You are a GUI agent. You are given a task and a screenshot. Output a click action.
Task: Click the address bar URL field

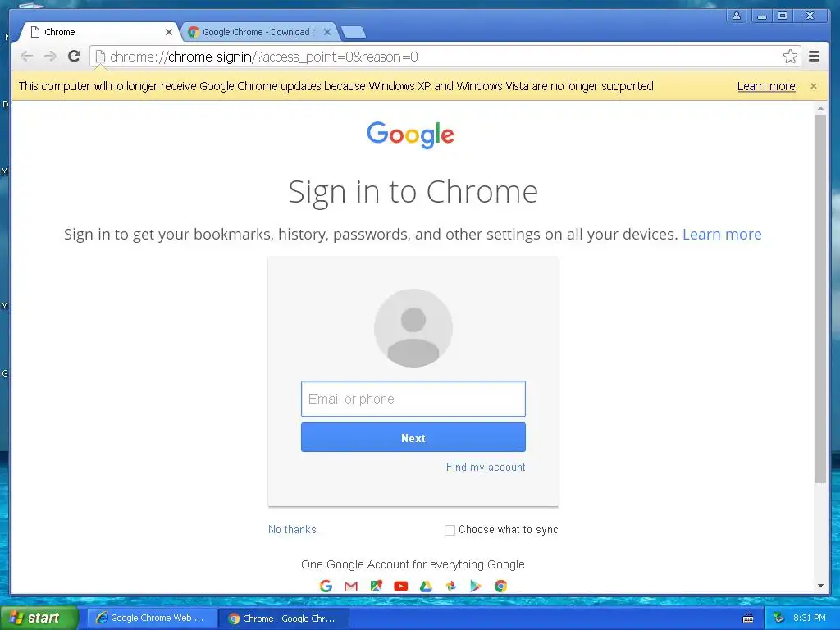point(445,57)
